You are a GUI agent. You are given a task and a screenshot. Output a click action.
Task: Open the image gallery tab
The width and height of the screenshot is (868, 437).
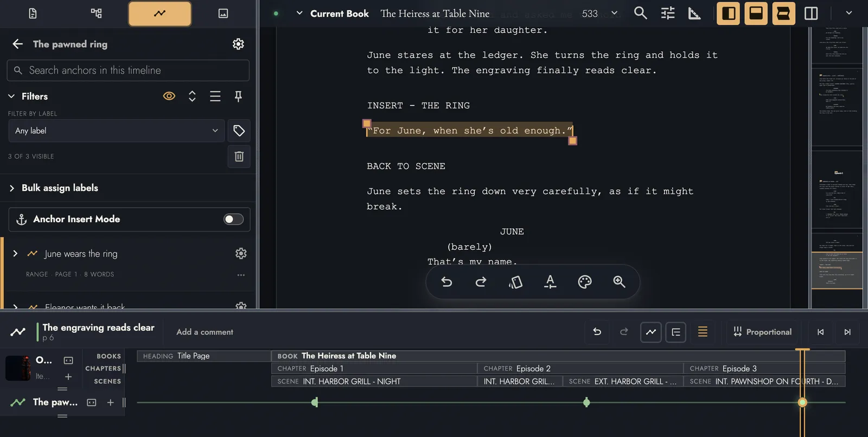223,14
